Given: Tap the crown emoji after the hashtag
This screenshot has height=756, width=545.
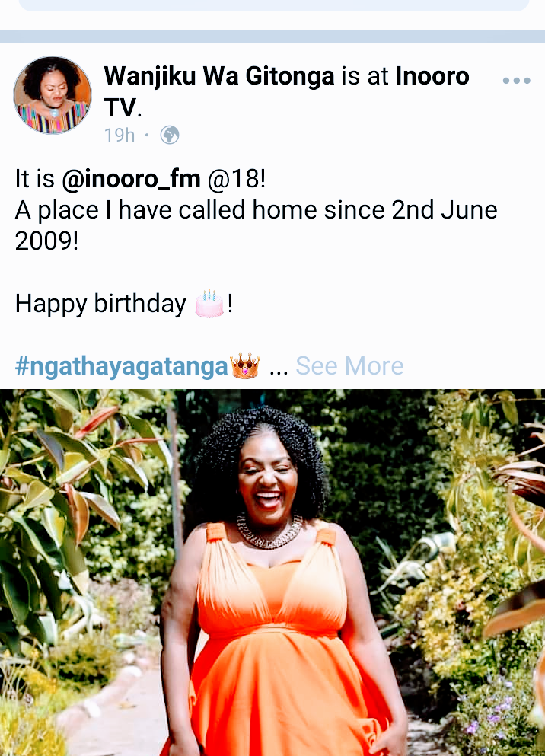Looking at the screenshot, I should tap(245, 366).
